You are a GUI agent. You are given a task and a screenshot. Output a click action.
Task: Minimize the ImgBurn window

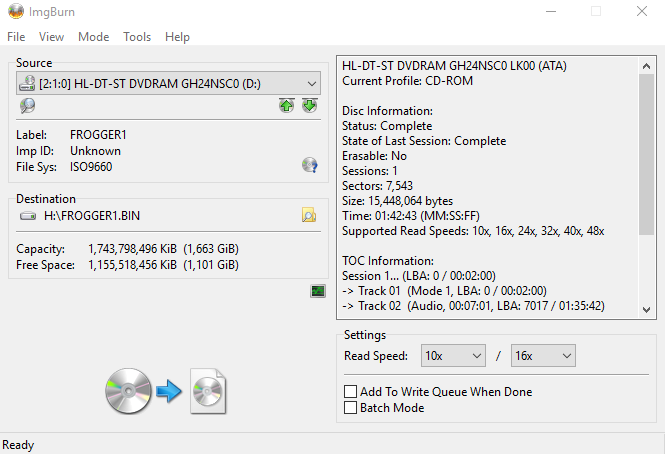[550, 11]
